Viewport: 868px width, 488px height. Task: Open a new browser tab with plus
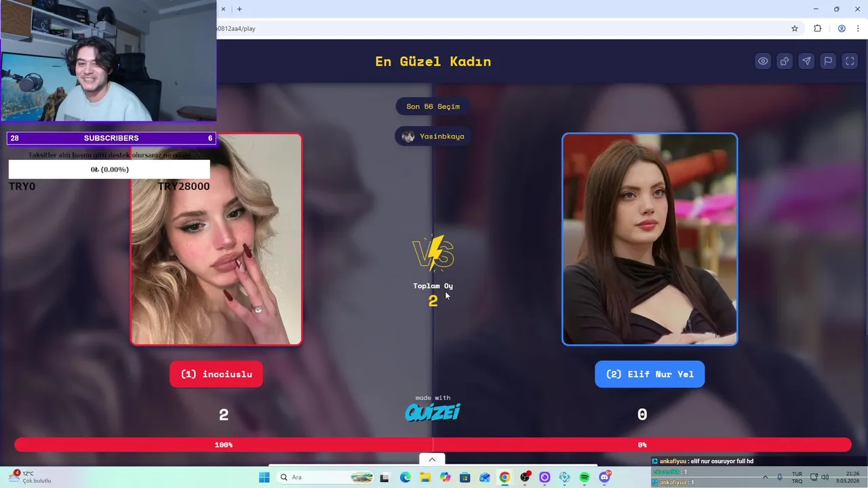(239, 9)
